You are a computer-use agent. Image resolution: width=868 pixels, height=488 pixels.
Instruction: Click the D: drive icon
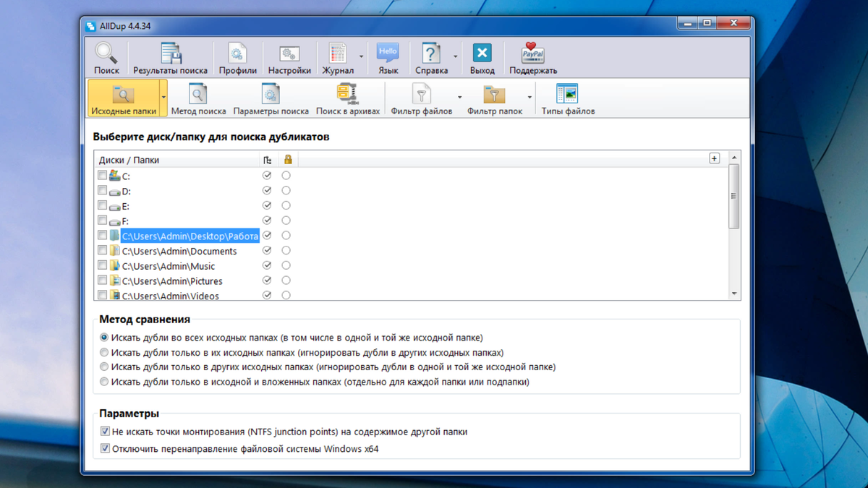point(114,192)
